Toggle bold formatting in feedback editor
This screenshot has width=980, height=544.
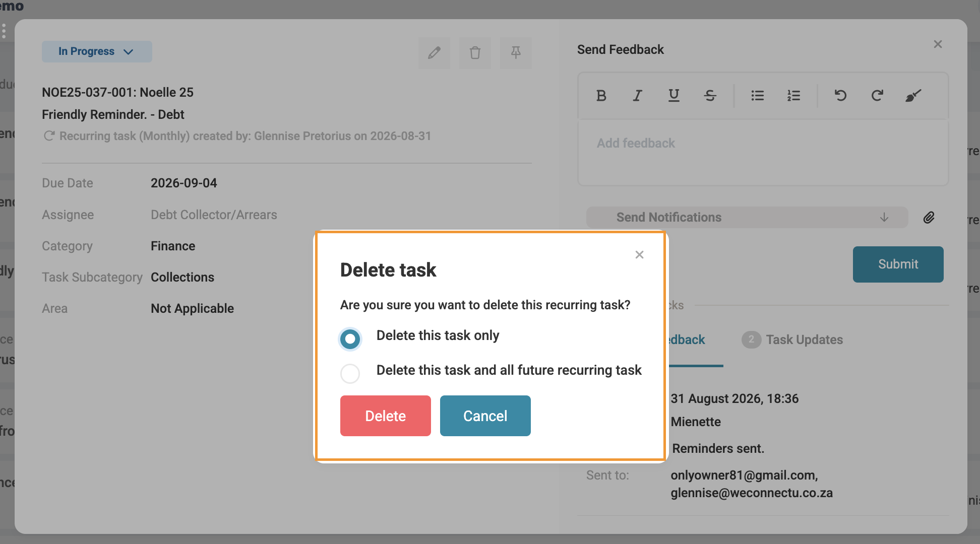coord(601,95)
